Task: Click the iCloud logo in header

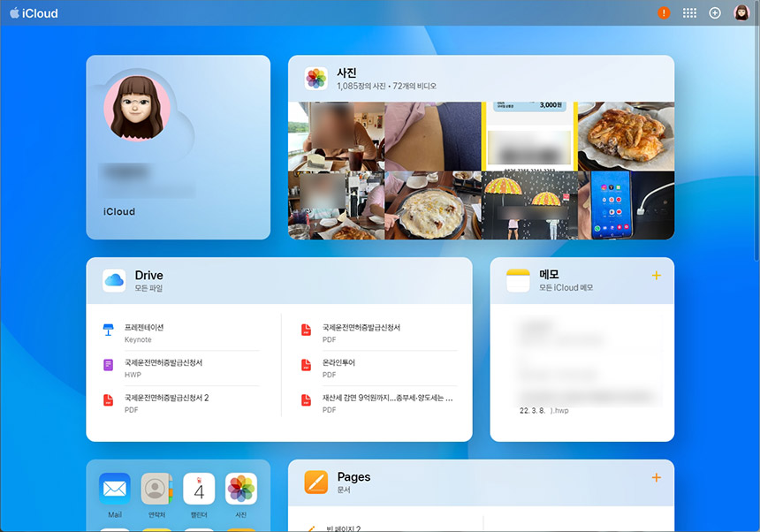Action: click(x=34, y=13)
